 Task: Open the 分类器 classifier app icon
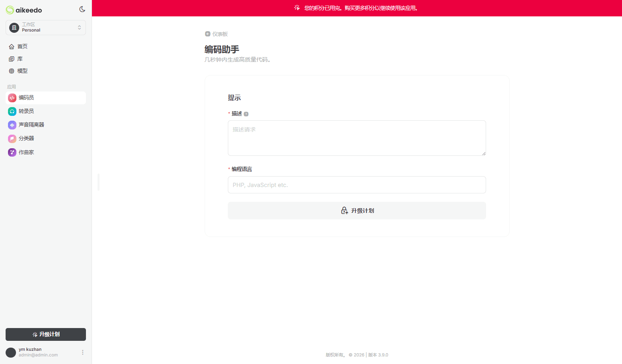pos(12,138)
